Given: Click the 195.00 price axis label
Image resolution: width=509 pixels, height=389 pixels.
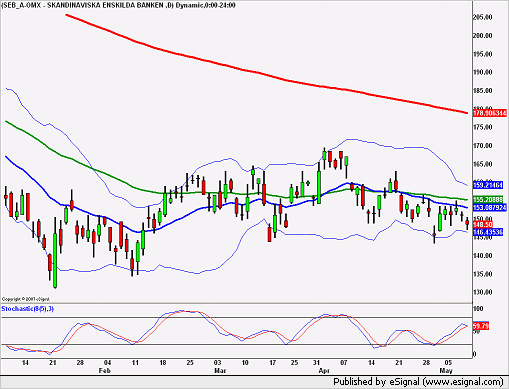Looking at the screenshot, I should tap(483, 54).
